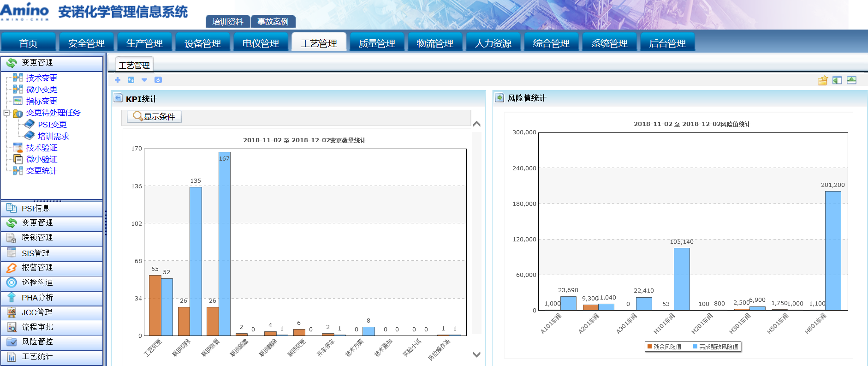Click the hide left panel icon

[837, 80]
